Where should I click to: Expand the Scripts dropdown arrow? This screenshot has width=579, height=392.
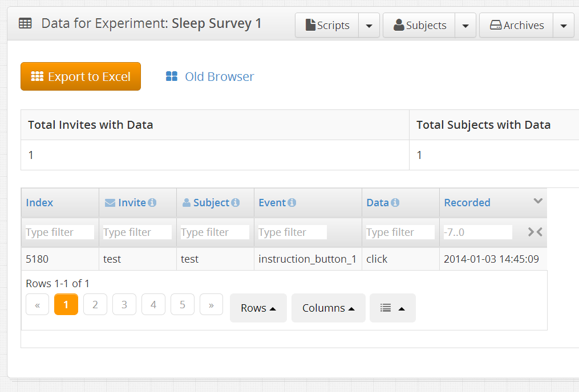(x=369, y=26)
